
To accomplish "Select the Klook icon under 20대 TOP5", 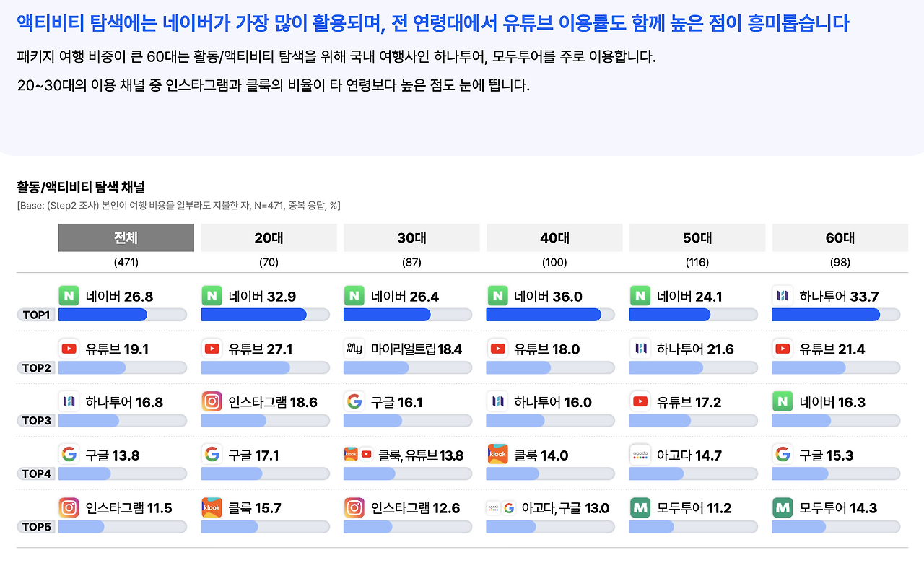I will coord(211,507).
